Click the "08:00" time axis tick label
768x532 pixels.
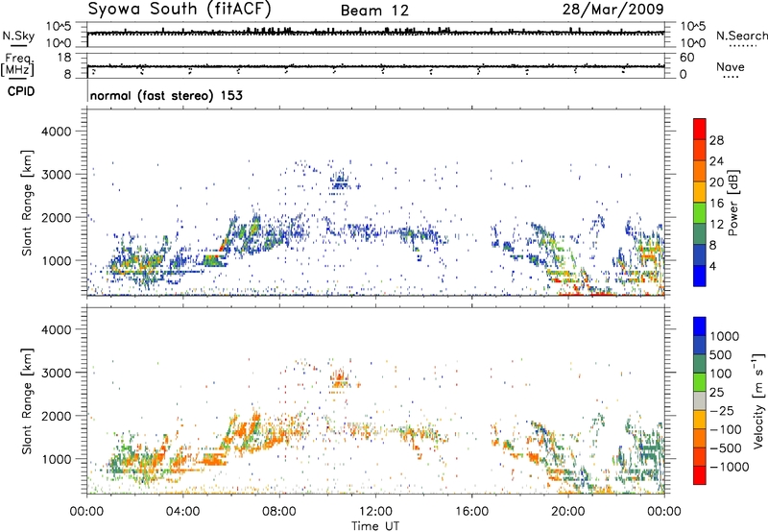[x=279, y=512]
